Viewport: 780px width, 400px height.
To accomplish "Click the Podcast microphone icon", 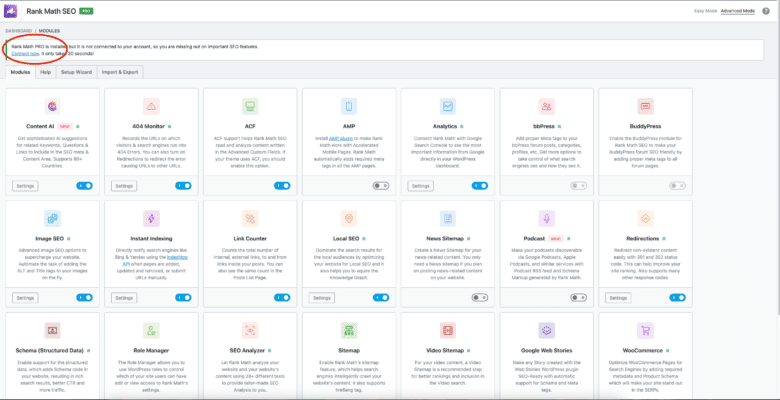I will (547, 218).
